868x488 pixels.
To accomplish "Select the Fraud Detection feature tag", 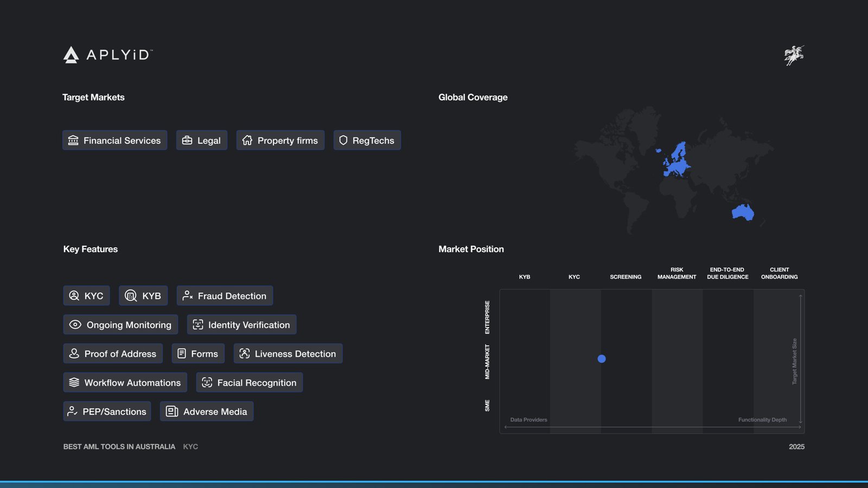I will click(225, 296).
